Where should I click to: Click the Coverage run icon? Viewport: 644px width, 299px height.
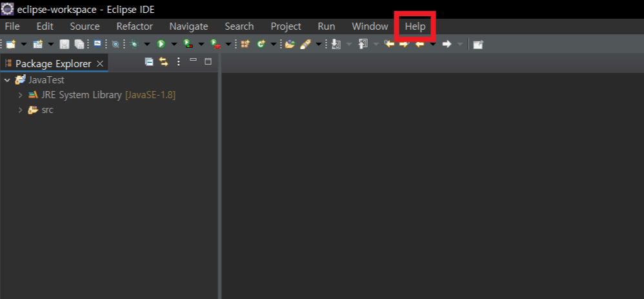coord(188,44)
